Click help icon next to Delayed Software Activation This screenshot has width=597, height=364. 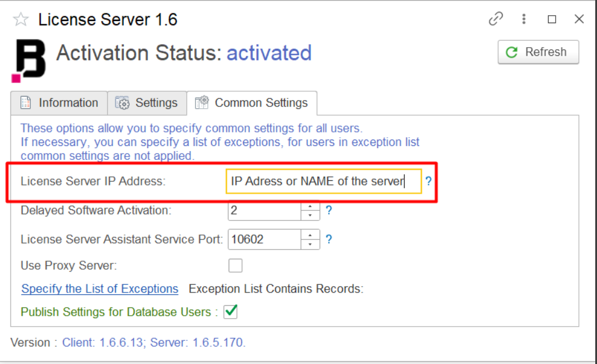[329, 210]
